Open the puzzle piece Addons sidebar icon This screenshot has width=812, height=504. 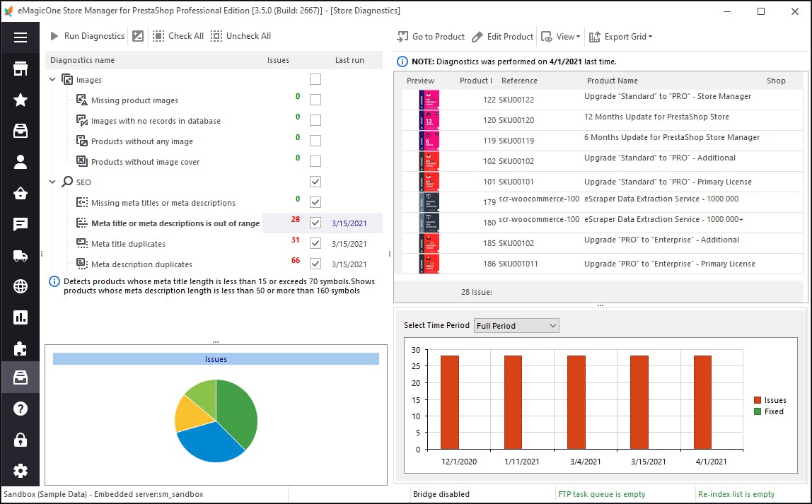click(21, 348)
